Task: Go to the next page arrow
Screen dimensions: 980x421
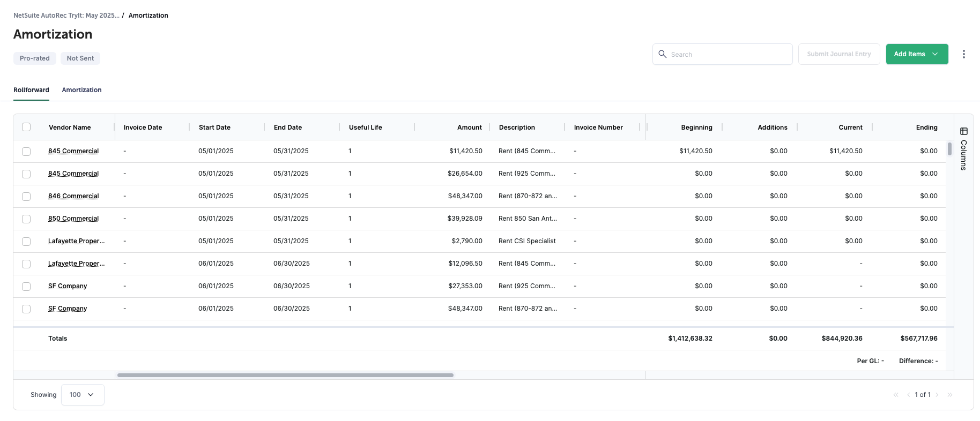Action: click(x=937, y=395)
